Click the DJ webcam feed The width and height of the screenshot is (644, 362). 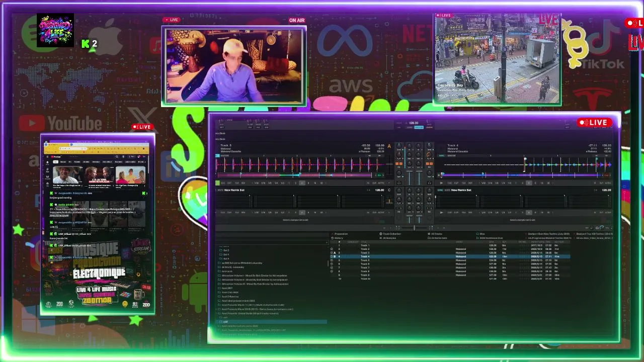pos(234,66)
